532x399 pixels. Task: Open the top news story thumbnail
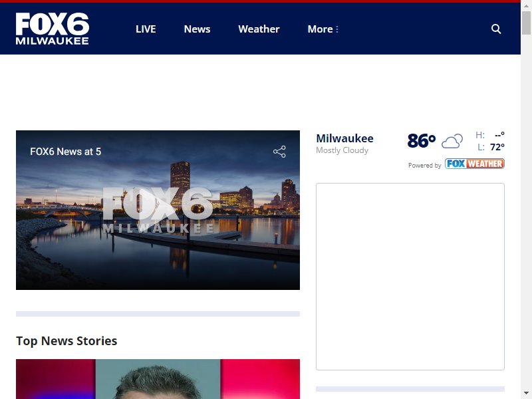158,379
